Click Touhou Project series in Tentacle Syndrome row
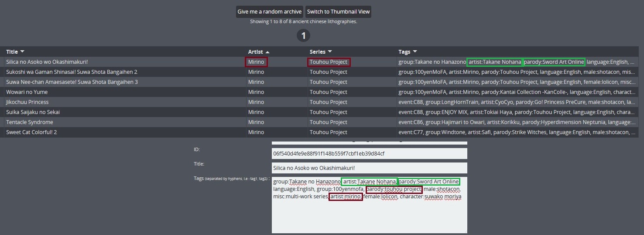Image resolution: width=644 pixels, height=235 pixels. pyautogui.click(x=329, y=122)
